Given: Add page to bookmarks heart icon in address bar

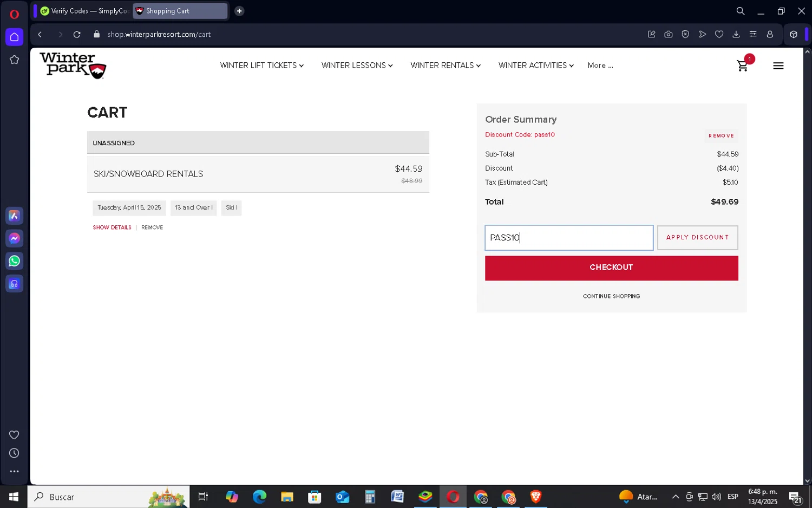Looking at the screenshot, I should (x=719, y=34).
